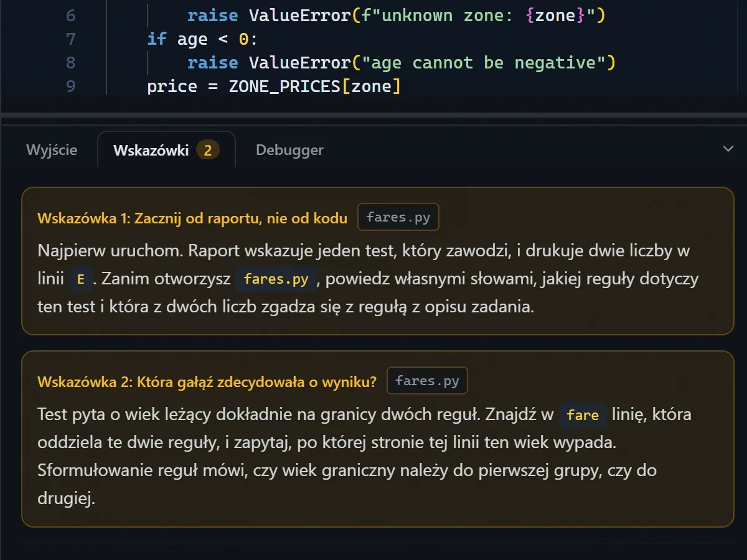Image resolution: width=747 pixels, height=560 pixels.
Task: Click line number 8 in the gutter
Action: tap(70, 62)
